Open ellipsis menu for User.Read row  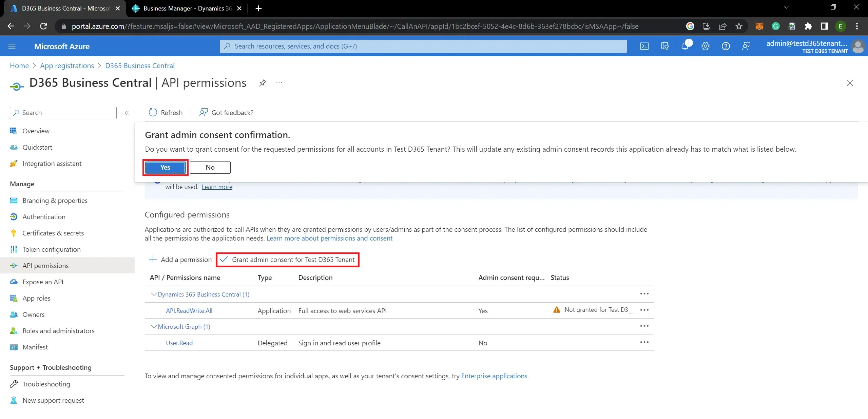point(644,342)
